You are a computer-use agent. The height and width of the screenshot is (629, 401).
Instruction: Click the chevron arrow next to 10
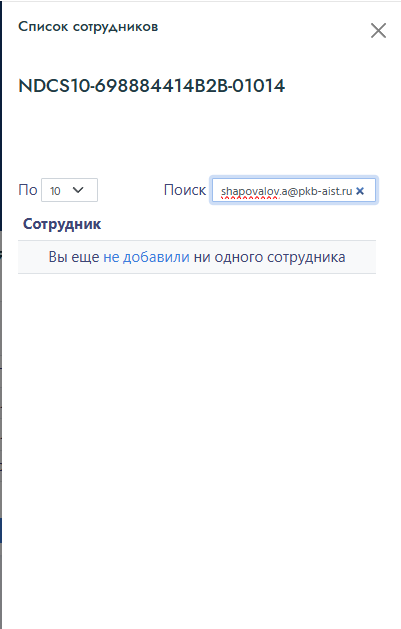[78, 190]
